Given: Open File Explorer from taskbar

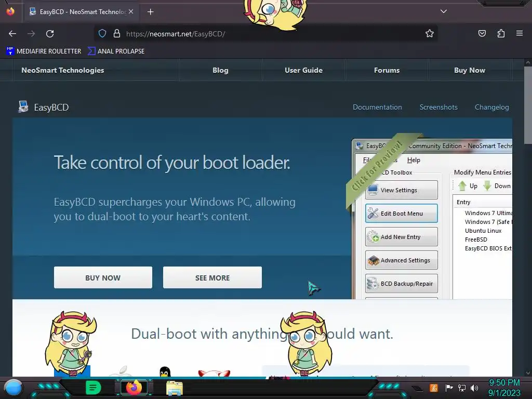Looking at the screenshot, I should coord(175,388).
